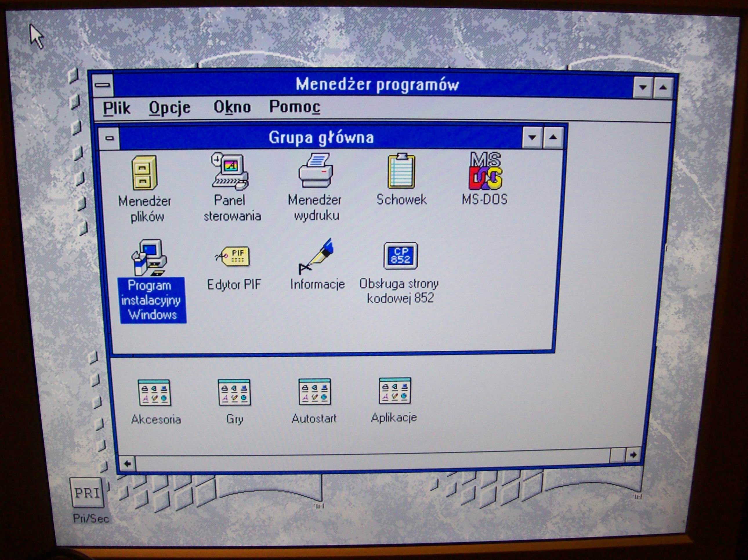Open Schowek clipboard icon
The image size is (748, 560).
401,171
